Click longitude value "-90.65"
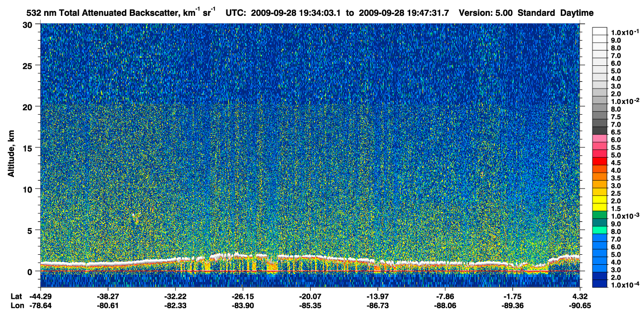 pos(580,306)
